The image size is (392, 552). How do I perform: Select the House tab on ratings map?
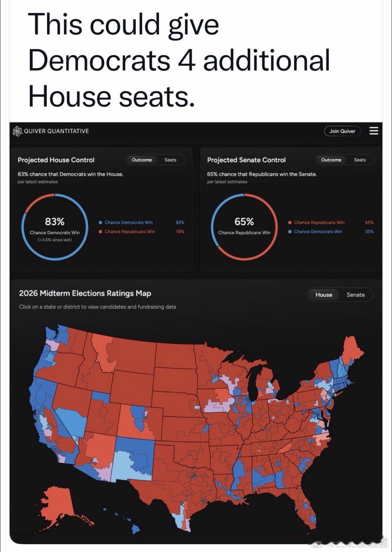click(x=324, y=295)
